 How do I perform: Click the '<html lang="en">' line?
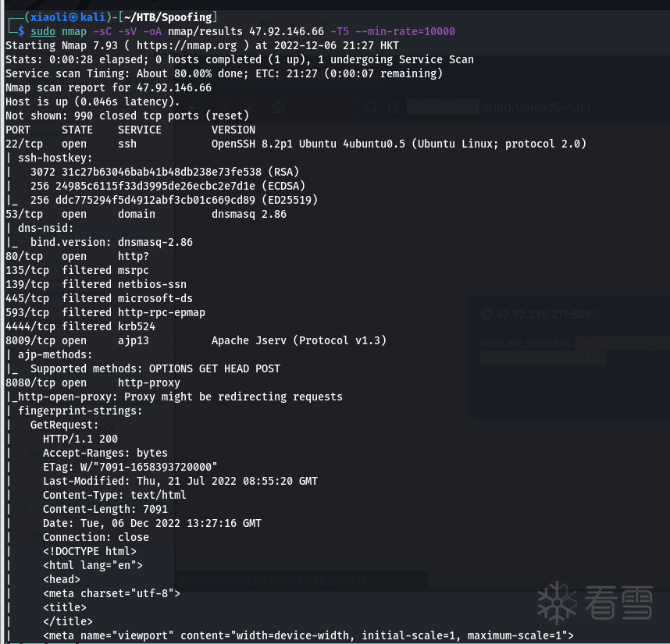click(x=93, y=565)
